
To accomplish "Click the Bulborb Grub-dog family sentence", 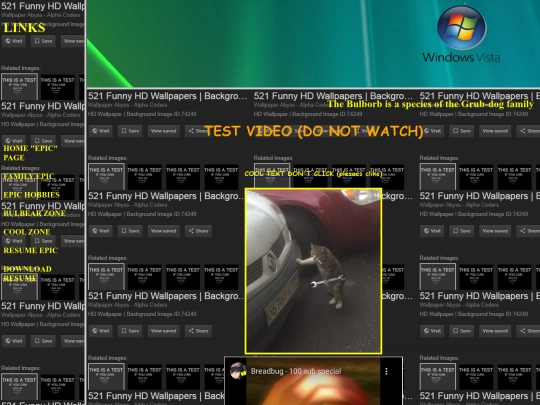I will tap(430, 104).
